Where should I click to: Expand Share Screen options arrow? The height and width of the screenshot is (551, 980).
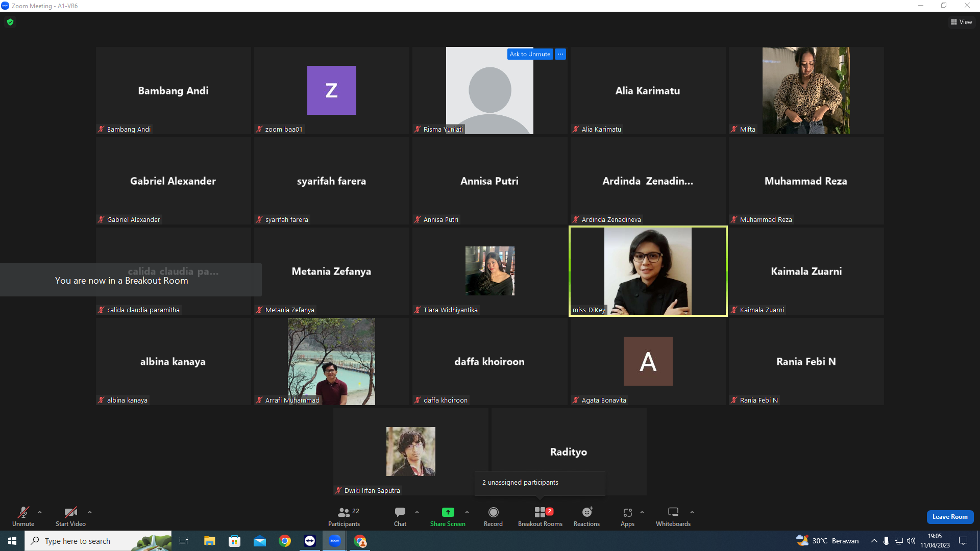467,512
